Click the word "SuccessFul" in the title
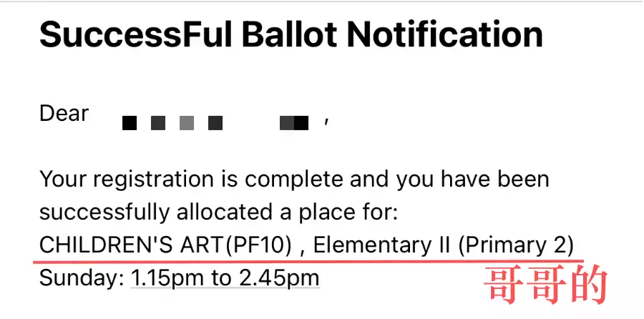This screenshot has height=319, width=644. tap(120, 34)
